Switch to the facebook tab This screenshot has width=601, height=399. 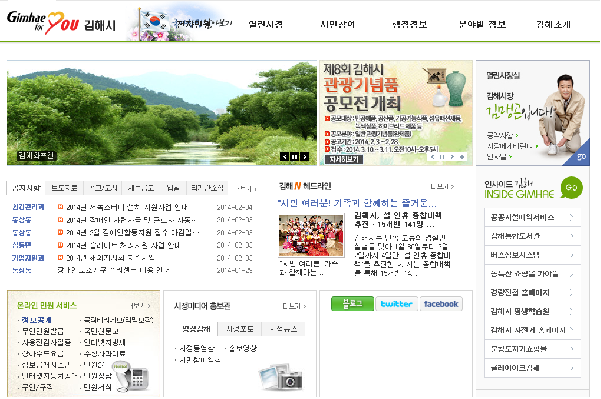441,304
